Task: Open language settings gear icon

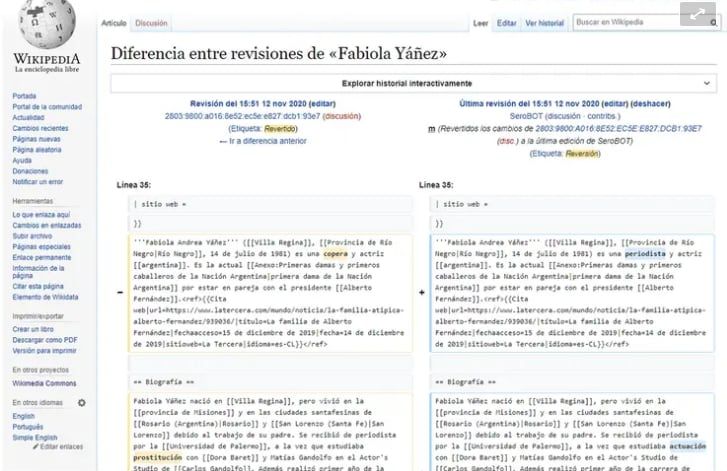Action: [82, 403]
